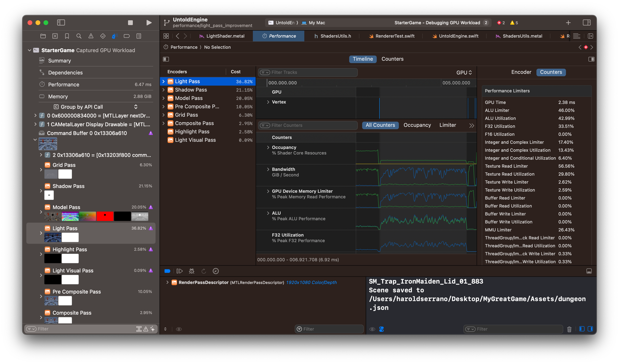The image size is (619, 364).
Task: Click the debug bar compass icon
Action: click(x=216, y=271)
